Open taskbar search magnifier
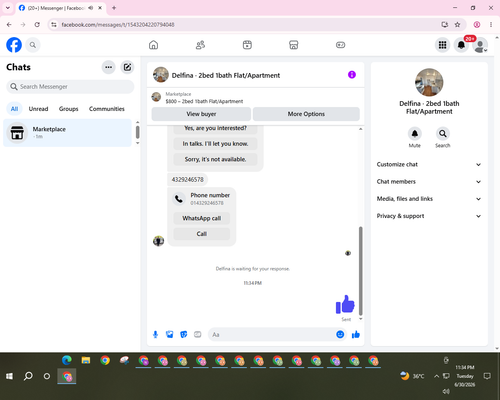 click(28, 376)
